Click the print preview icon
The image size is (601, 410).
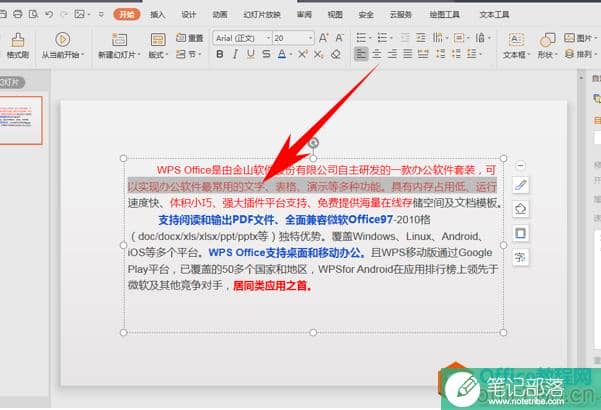tap(33, 15)
